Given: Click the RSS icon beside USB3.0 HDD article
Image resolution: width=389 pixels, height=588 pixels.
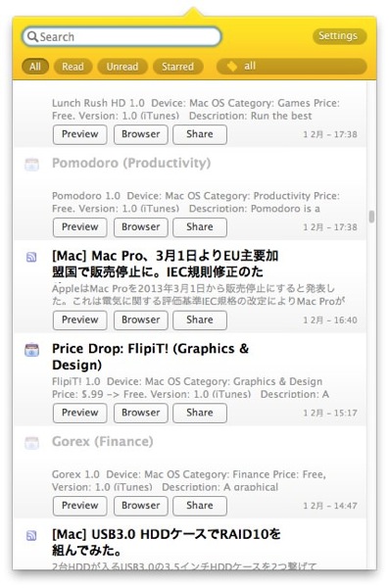Looking at the screenshot, I should 31,535.
